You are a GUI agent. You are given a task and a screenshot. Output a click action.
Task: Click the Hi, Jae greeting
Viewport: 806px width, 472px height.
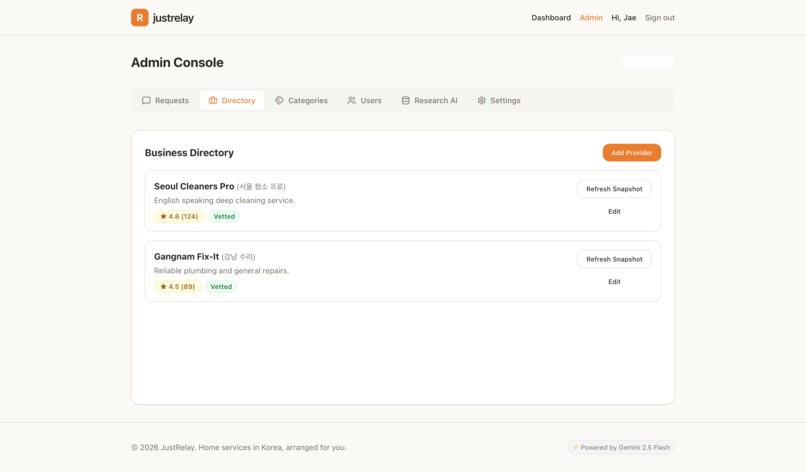(624, 17)
